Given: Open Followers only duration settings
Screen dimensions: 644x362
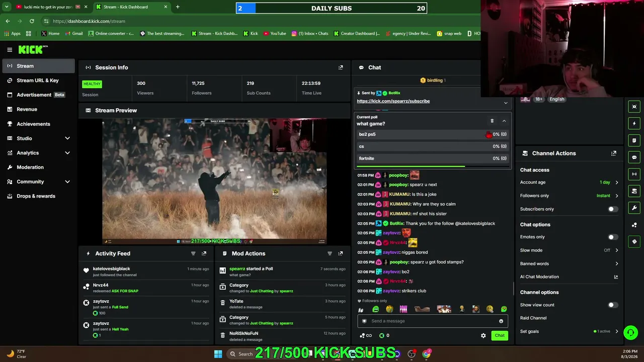Looking at the screenshot, I should (569, 196).
